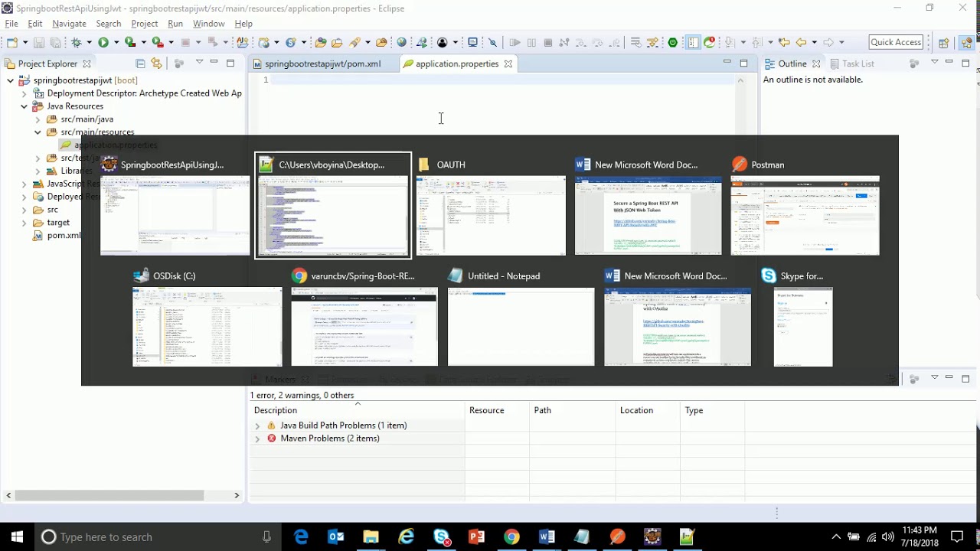Image resolution: width=980 pixels, height=551 pixels.
Task: Click the Last Edit Location arrow icon
Action: 783,42
